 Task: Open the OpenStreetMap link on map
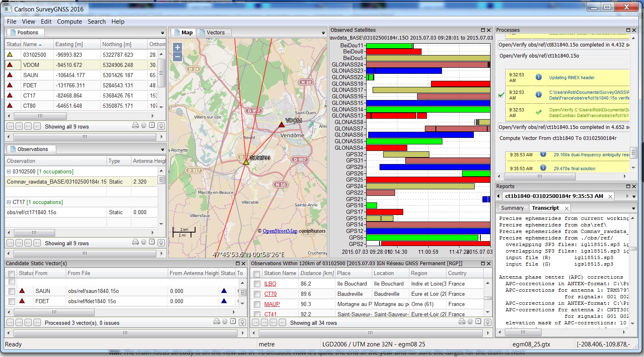point(280,231)
